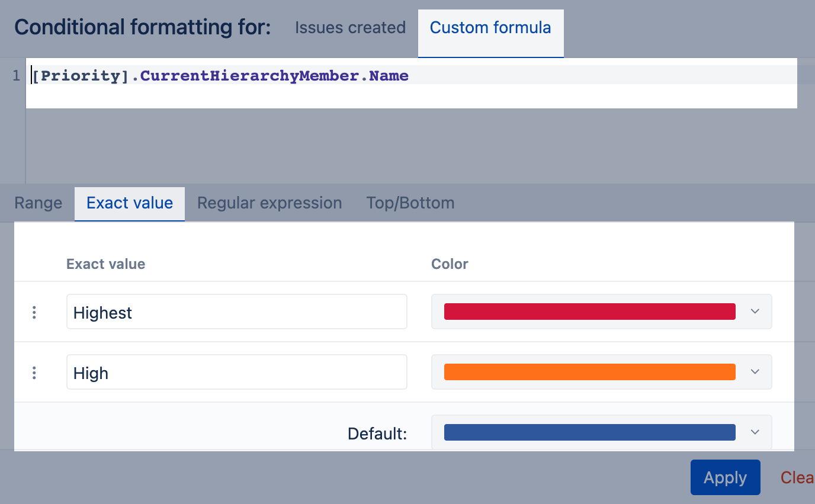This screenshot has height=504, width=815.
Task: Click the drag handle beside the High value
Action: coord(34,373)
